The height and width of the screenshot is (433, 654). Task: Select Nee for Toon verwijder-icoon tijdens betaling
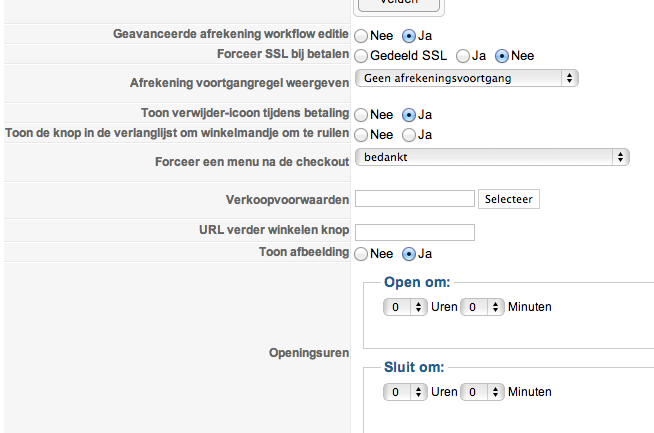[x=361, y=115]
